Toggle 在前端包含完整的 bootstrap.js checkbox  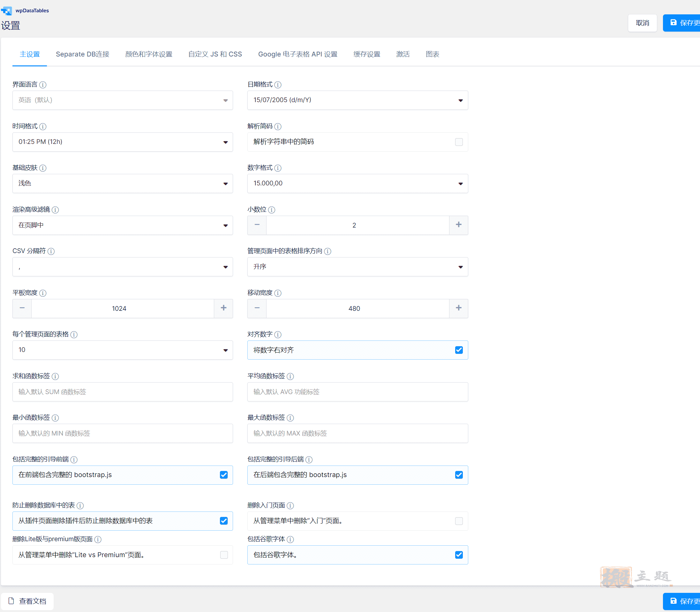224,475
